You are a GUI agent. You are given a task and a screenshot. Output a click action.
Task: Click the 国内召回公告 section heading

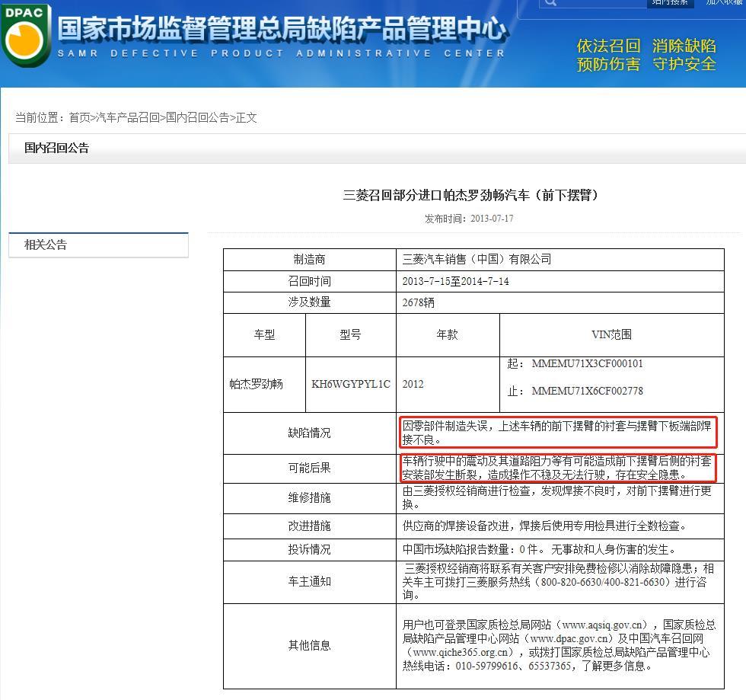click(56, 148)
